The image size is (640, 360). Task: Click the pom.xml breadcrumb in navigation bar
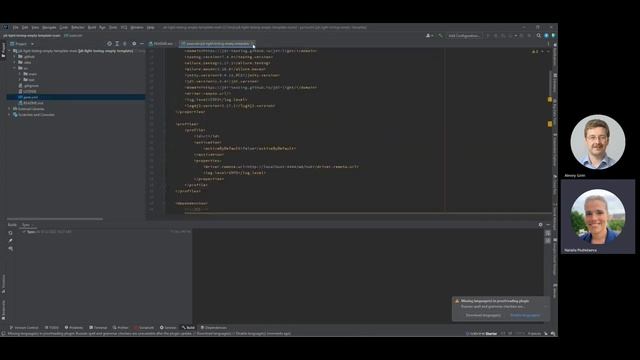pos(73,36)
